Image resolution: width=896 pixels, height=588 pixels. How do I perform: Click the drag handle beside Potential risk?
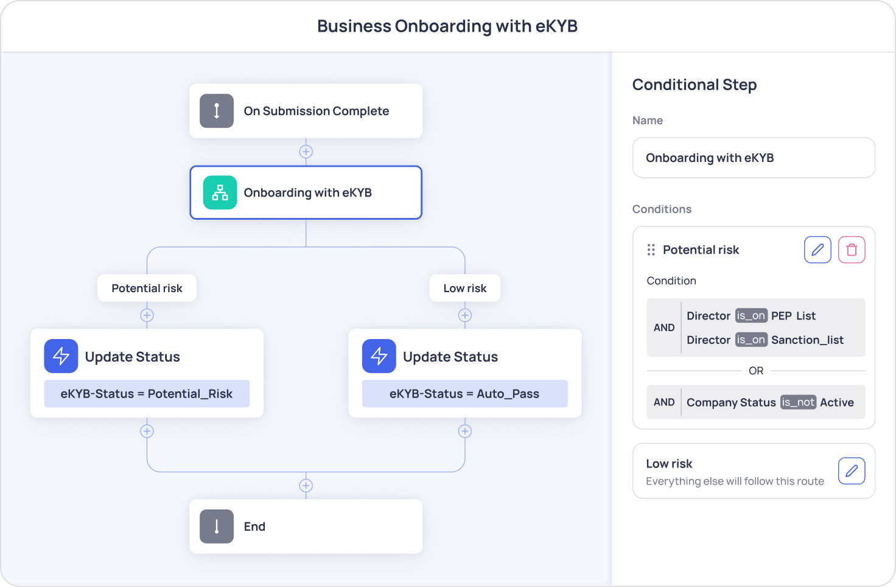tap(651, 250)
